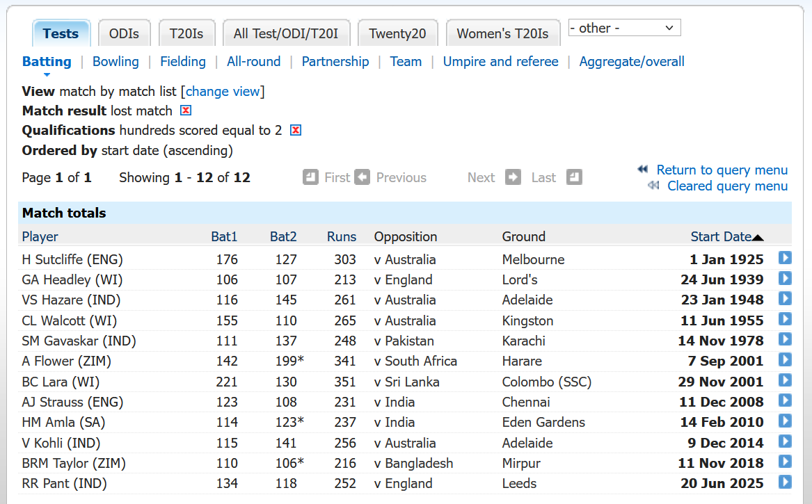Open scorecard arrow for VS Hazare row
The image size is (812, 504).
tap(785, 298)
